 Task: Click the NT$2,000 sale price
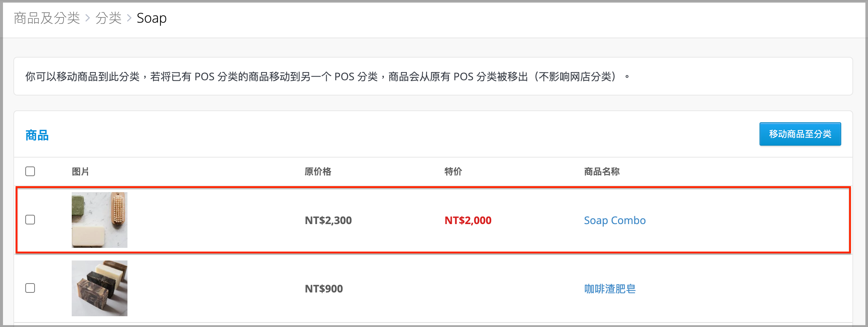point(468,220)
